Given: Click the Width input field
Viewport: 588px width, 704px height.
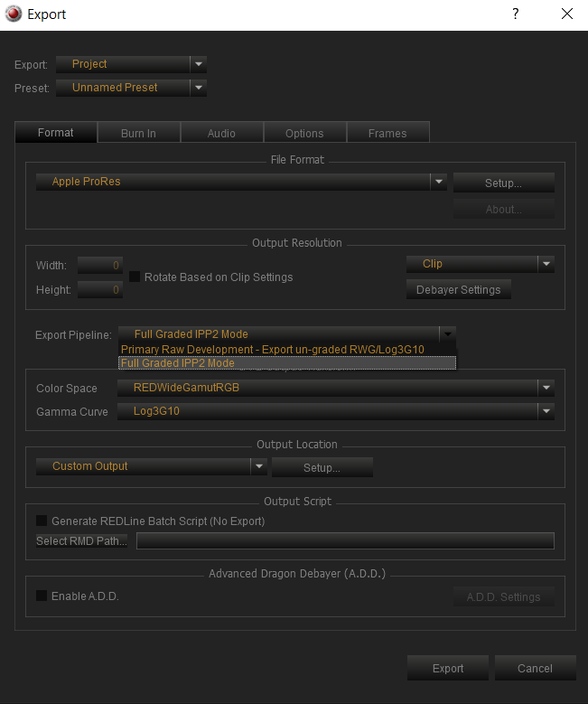Looking at the screenshot, I should (x=100, y=266).
